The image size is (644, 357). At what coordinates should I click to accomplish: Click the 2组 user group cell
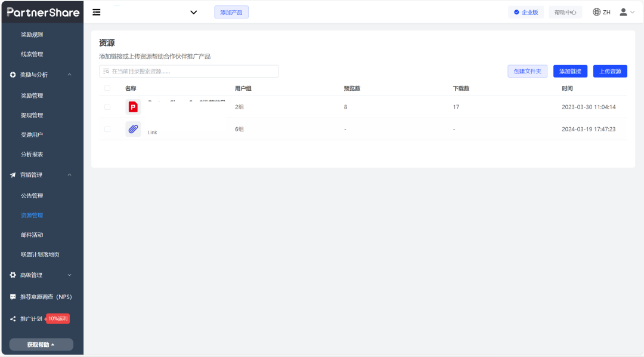tap(240, 107)
